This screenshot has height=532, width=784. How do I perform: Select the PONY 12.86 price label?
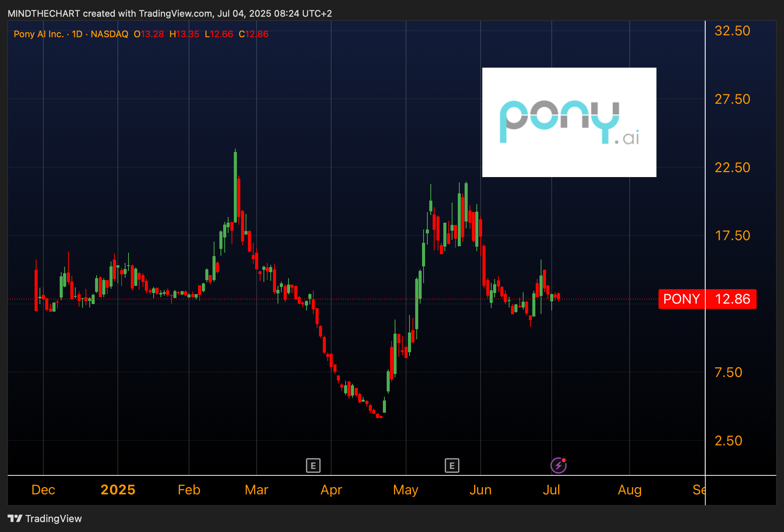pos(708,299)
